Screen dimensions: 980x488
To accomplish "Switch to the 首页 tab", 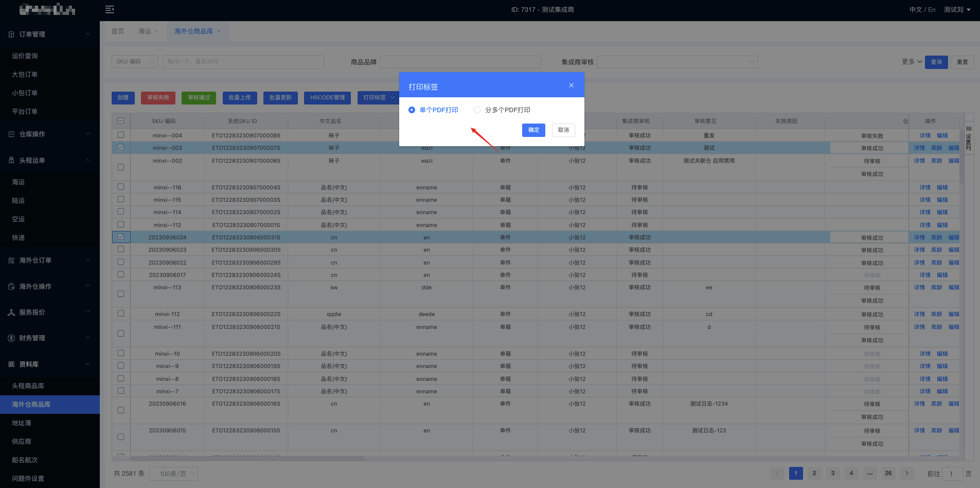I will coord(118,31).
